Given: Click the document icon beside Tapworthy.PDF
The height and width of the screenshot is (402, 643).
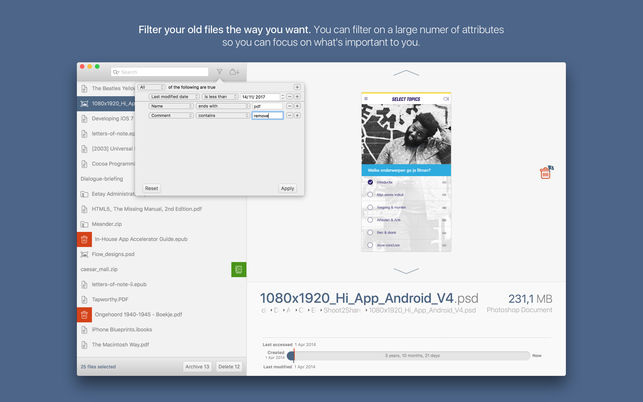Looking at the screenshot, I should pos(84,299).
